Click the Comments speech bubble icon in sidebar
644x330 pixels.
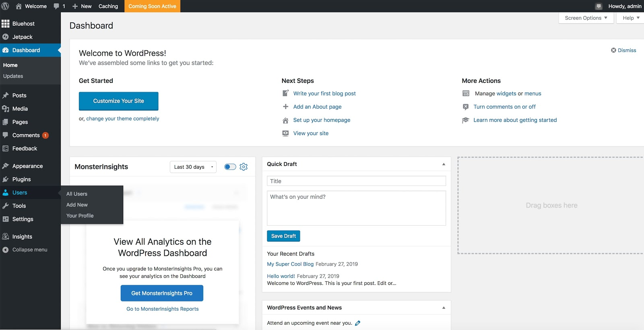coord(5,135)
